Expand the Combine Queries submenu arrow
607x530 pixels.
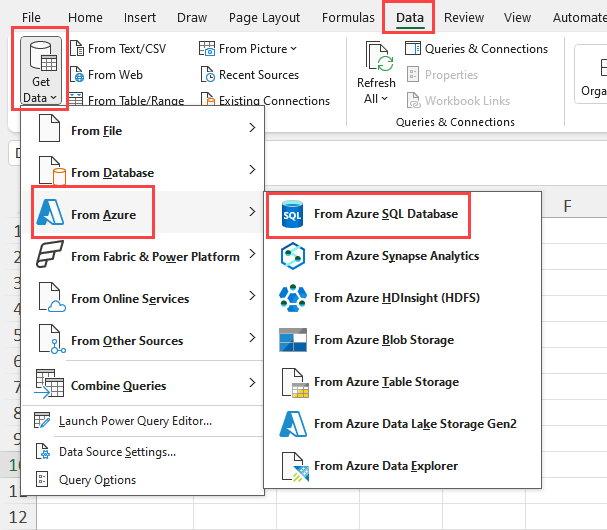click(252, 383)
